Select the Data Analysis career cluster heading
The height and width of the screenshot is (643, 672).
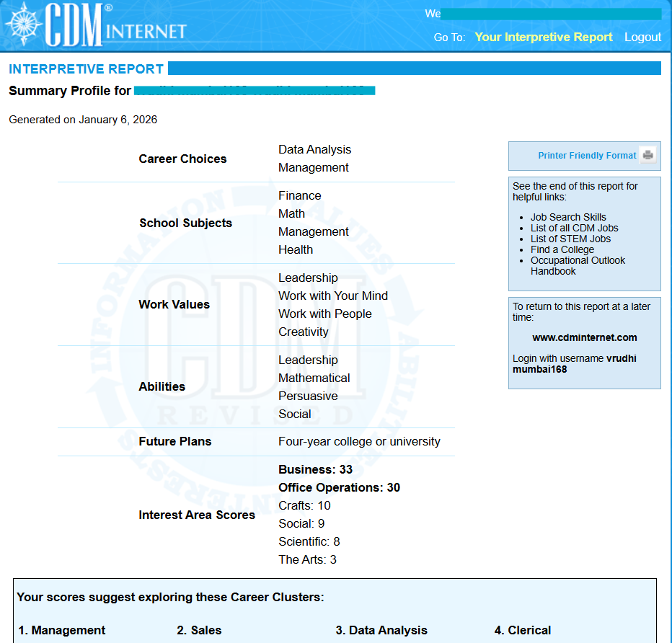click(x=381, y=631)
